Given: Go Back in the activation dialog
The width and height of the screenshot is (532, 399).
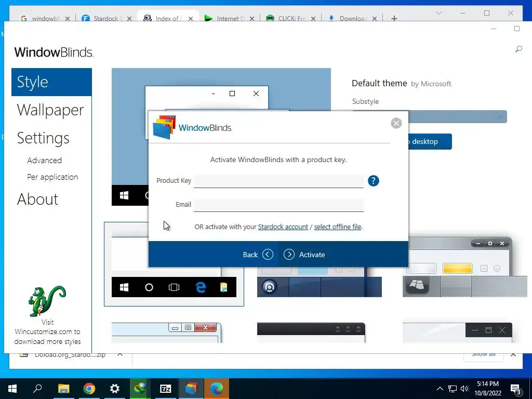Looking at the screenshot, I should point(258,255).
